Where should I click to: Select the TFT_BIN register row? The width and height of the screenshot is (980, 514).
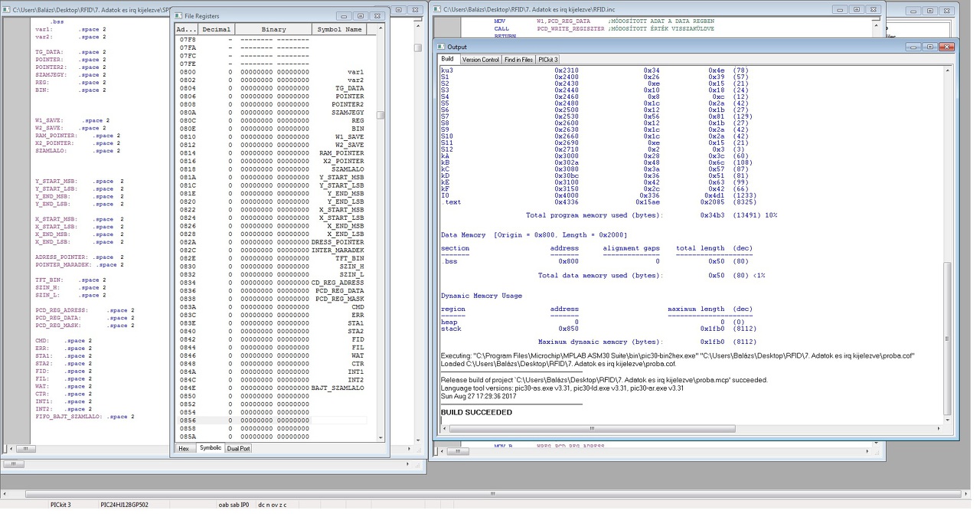[271, 259]
